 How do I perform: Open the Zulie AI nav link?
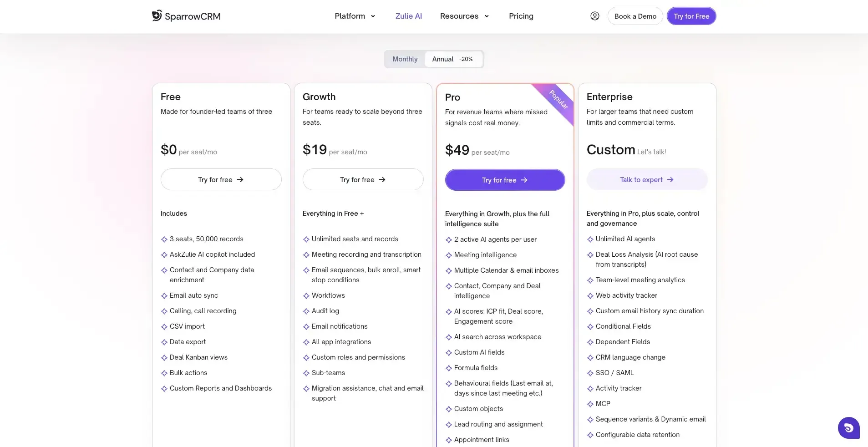point(408,16)
